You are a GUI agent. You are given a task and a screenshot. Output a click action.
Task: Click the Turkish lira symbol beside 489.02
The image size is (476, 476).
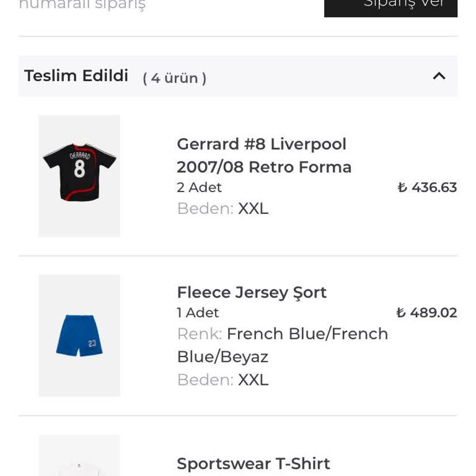pyautogui.click(x=401, y=312)
